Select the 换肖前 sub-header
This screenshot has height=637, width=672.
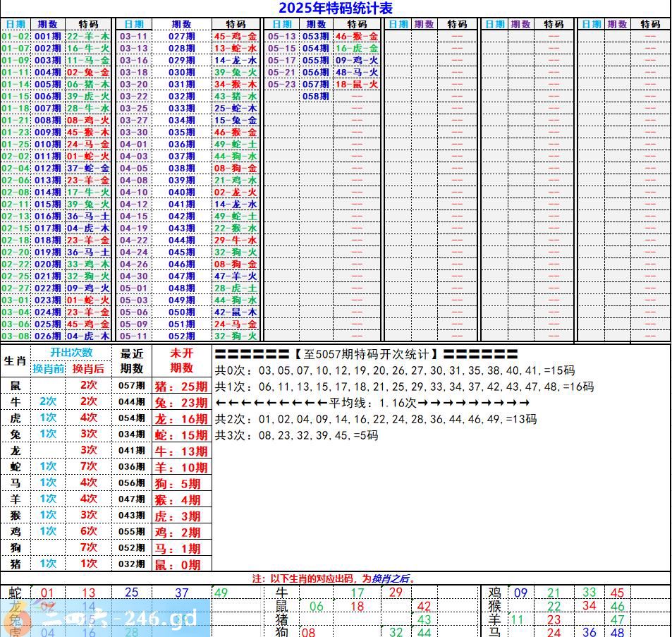[x=49, y=369]
